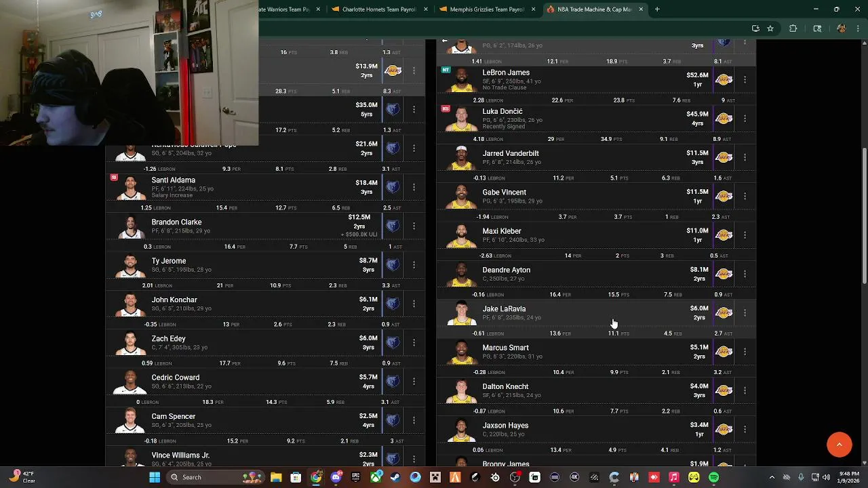Open the options menu for Luka Dončić
This screenshot has width=868, height=488.
click(x=745, y=119)
